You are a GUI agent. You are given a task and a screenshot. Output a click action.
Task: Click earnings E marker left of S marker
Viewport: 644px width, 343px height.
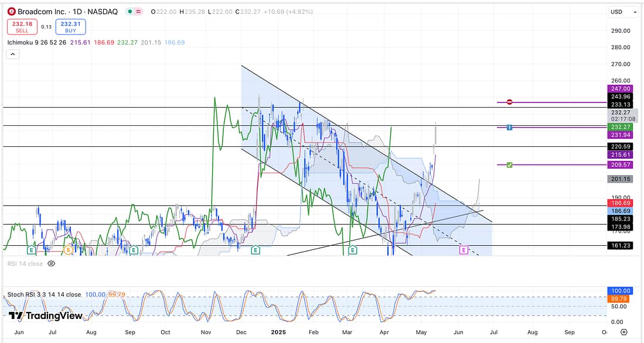coord(31,249)
